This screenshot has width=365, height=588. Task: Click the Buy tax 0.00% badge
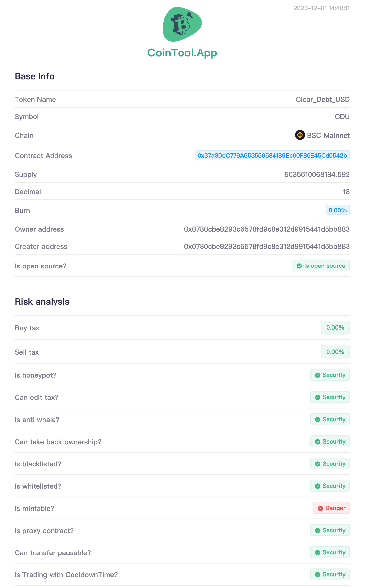335,328
